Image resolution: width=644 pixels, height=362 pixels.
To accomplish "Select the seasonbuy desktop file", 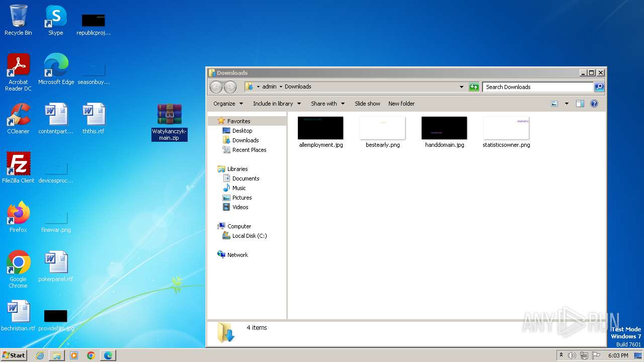I will coord(93,73).
